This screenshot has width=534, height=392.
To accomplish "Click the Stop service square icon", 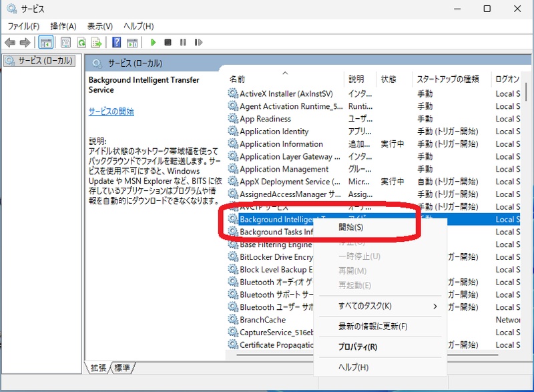I will (168, 42).
